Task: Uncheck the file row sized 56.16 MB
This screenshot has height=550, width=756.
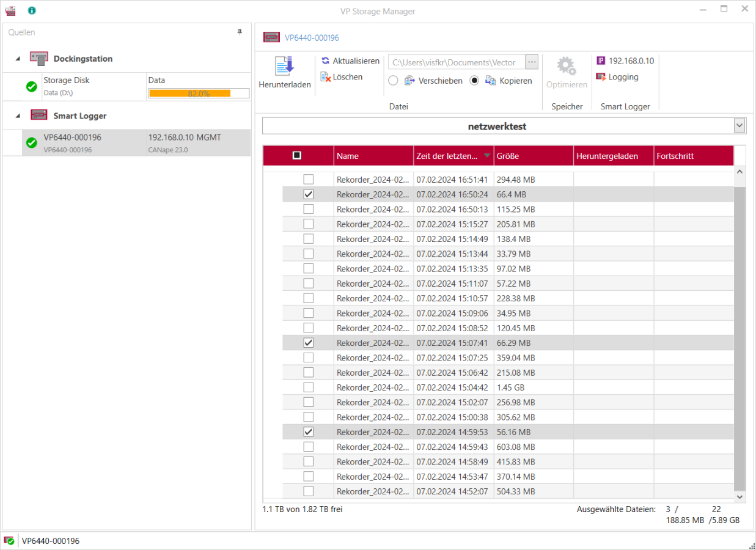Action: 309,432
